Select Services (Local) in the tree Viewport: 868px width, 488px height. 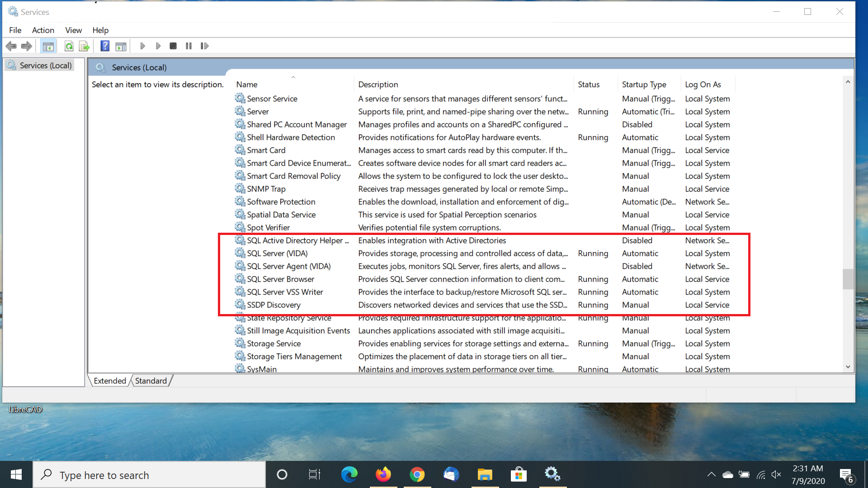pos(45,66)
